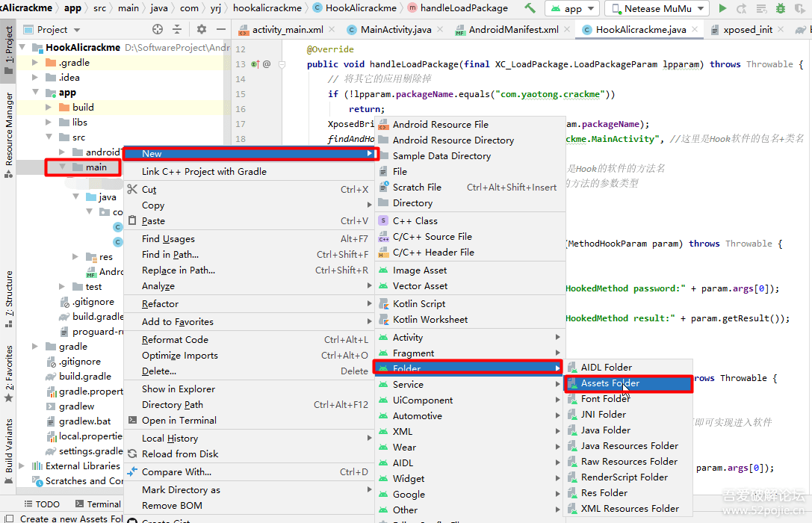The width and height of the screenshot is (812, 523).
Task: Open Project panel settings gear
Action: click(x=202, y=30)
